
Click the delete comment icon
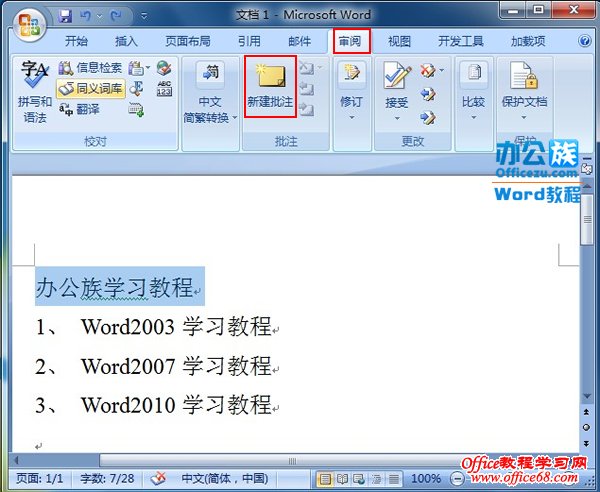[307, 68]
